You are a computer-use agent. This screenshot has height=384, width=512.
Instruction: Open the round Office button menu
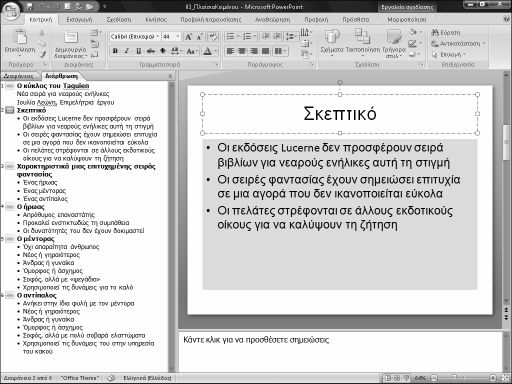[11, 11]
